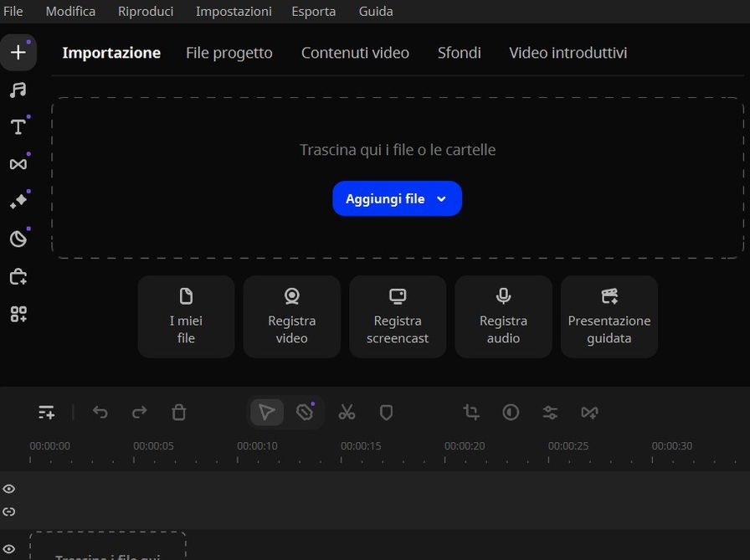Open the Impostazioni menu
Viewport: 750px width, 560px height.
[234, 11]
